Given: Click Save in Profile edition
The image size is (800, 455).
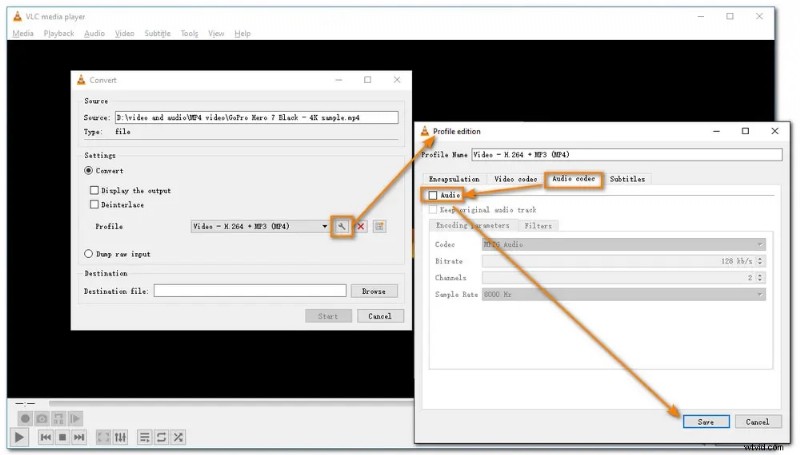Looking at the screenshot, I should tap(706, 422).
